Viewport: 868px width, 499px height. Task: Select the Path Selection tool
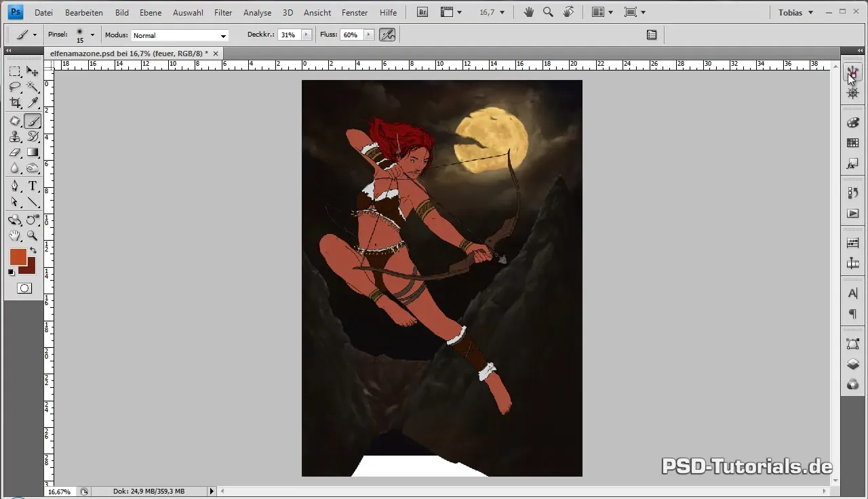15,202
